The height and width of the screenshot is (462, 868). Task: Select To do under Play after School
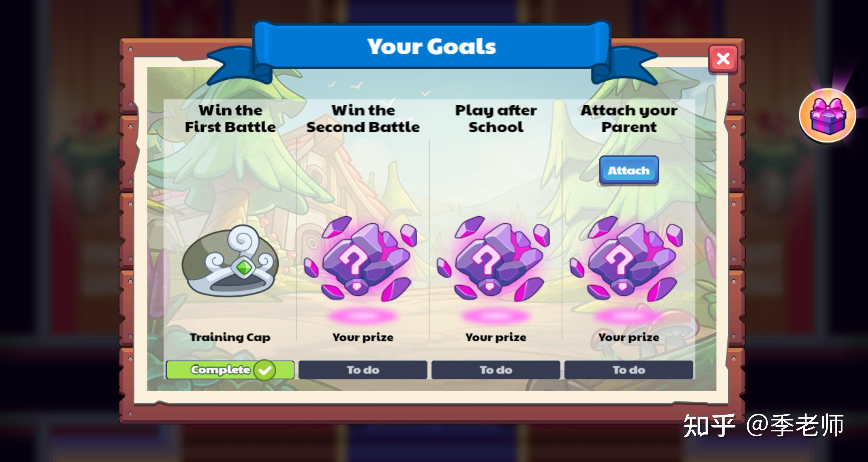click(x=496, y=370)
